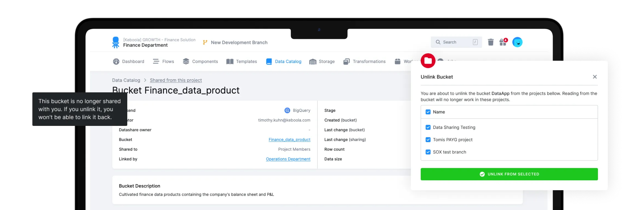644x210 pixels.
Task: Open the Storage tab
Action: click(x=322, y=61)
